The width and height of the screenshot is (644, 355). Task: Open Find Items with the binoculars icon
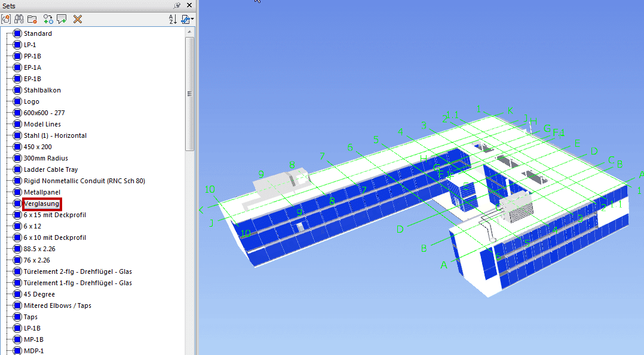(19, 18)
